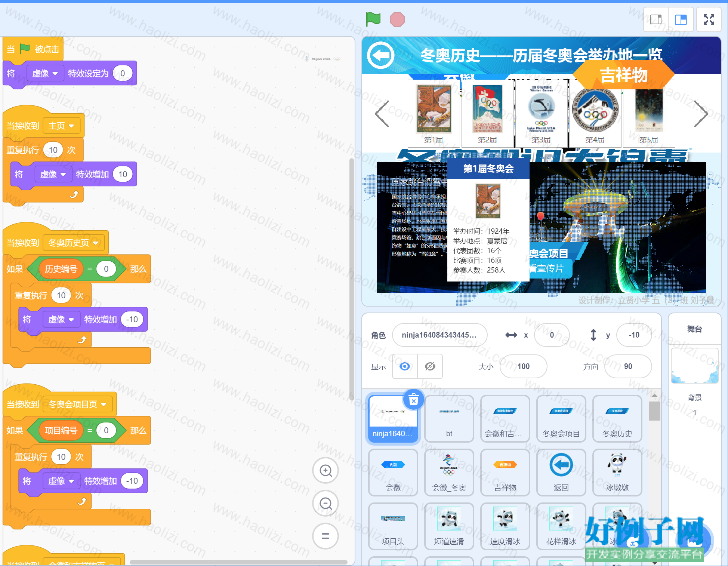Image resolution: width=728 pixels, height=566 pixels.
Task: Hide the sprite with crossed-eye button
Action: [x=430, y=366]
